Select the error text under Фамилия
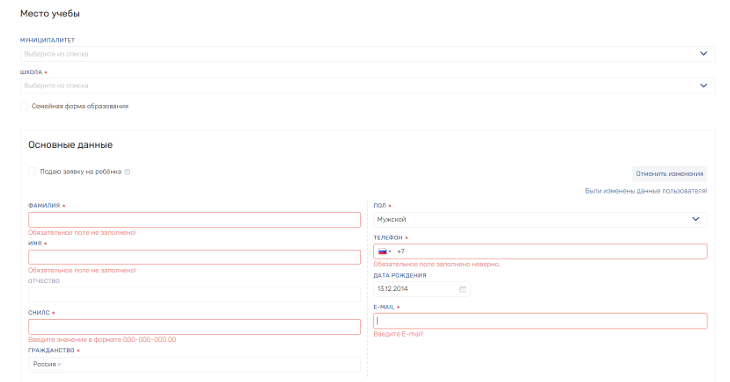This screenshot has width=730, height=382. pos(82,233)
